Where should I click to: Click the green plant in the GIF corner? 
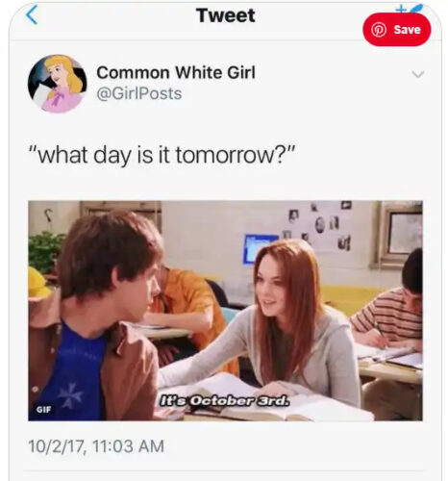click(x=45, y=252)
